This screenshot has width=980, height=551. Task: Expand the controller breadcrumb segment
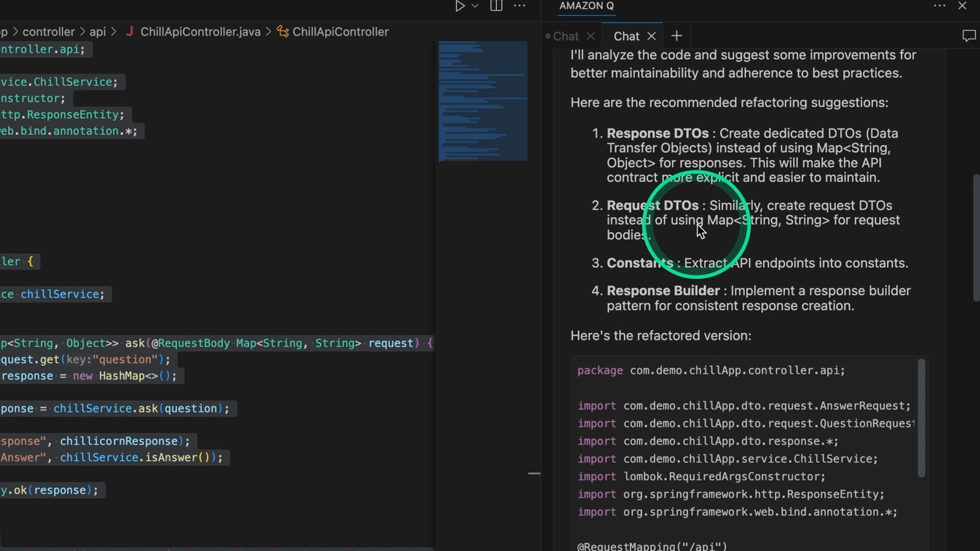tap(48, 32)
